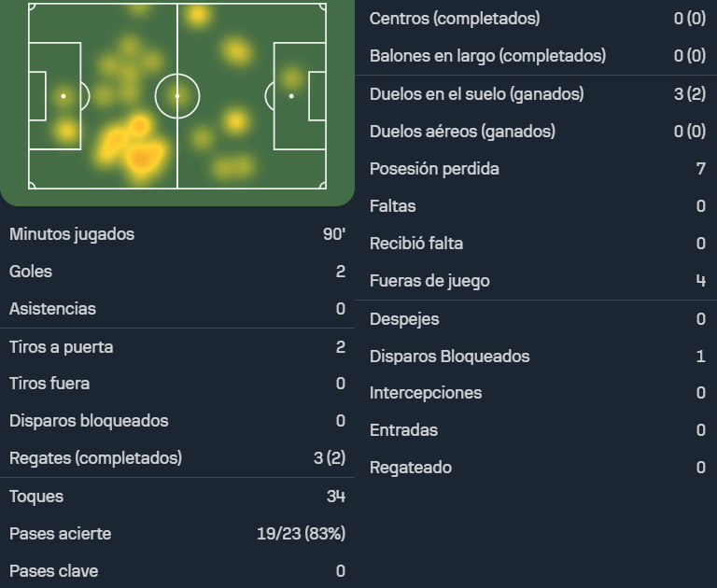Select Disparos Bloqueados defensive stat
Viewport: 717px width, 588px height.
(538, 357)
